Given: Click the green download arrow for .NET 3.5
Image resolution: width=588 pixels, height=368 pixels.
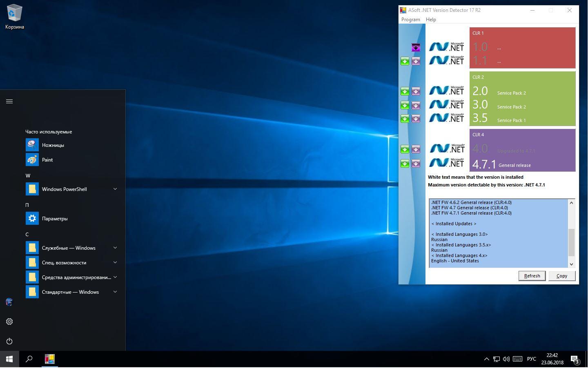Looking at the screenshot, I should (405, 119).
